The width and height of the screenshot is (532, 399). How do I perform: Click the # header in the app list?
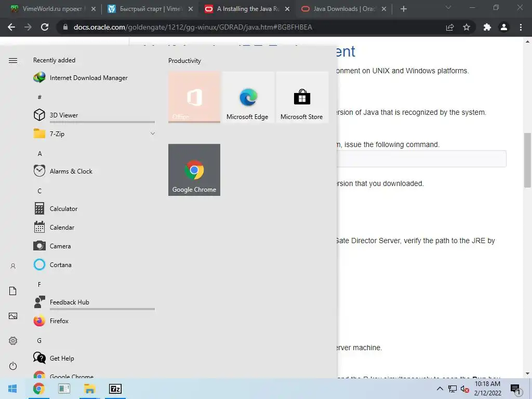click(39, 97)
